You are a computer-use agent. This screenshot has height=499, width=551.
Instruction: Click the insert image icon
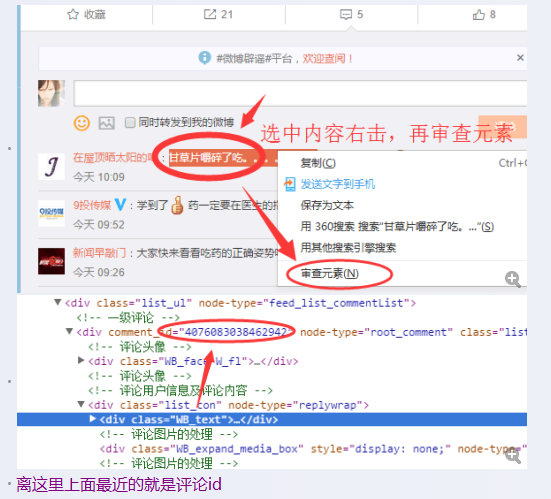pos(106,123)
